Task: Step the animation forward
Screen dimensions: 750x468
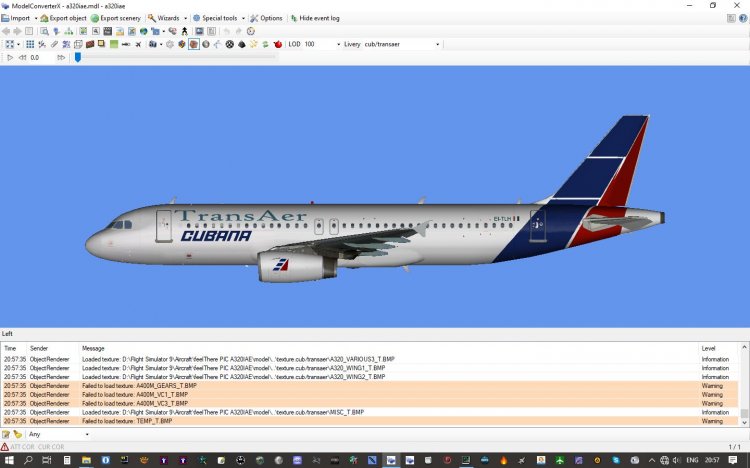Action: tap(61, 57)
